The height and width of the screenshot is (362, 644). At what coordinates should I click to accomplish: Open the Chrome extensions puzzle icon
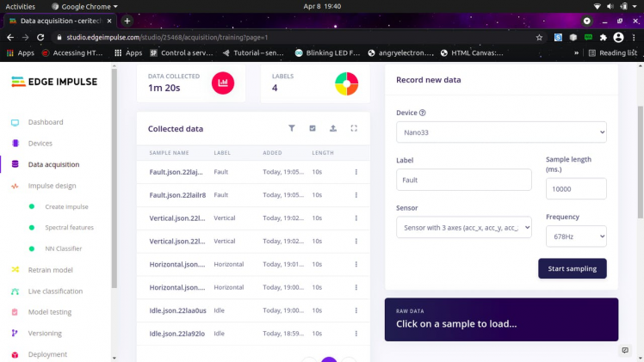[603, 37]
